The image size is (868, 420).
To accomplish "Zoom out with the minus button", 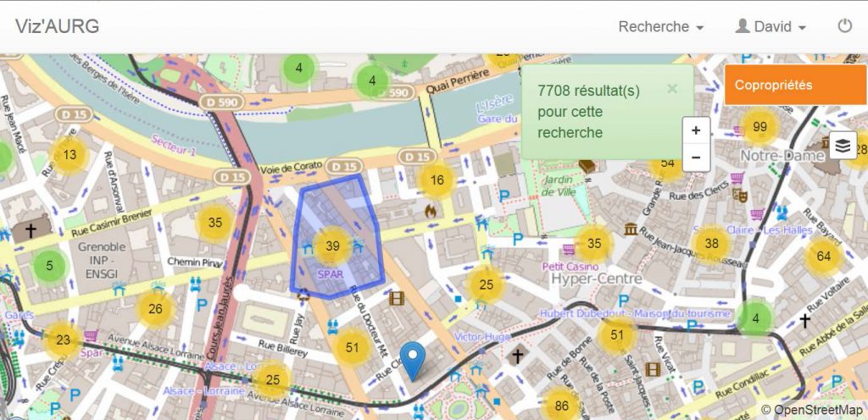I will click(696, 157).
